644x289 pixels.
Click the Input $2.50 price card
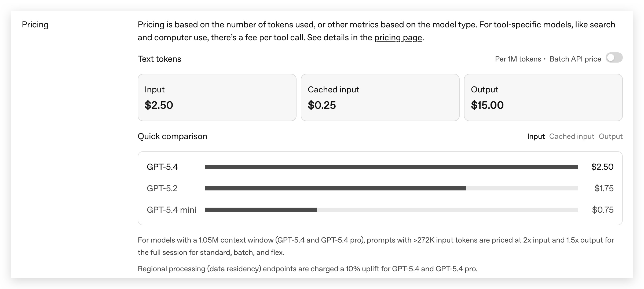(x=217, y=97)
